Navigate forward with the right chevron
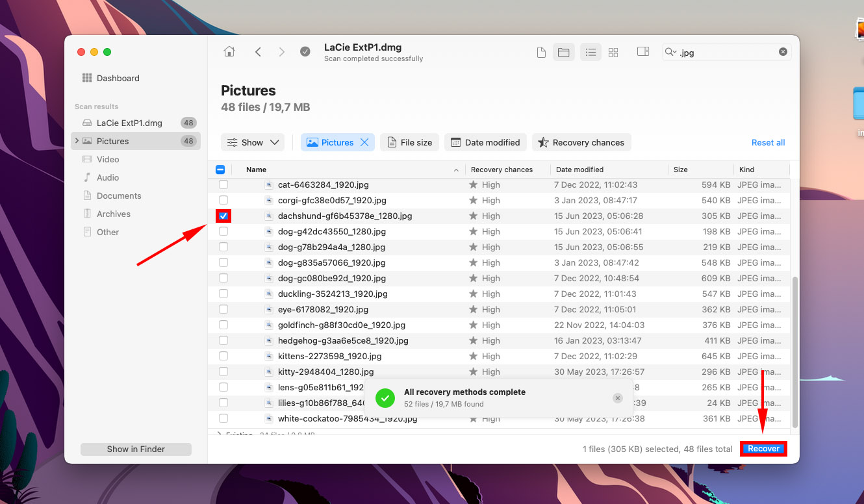Viewport: 864px width, 504px height. [281, 52]
